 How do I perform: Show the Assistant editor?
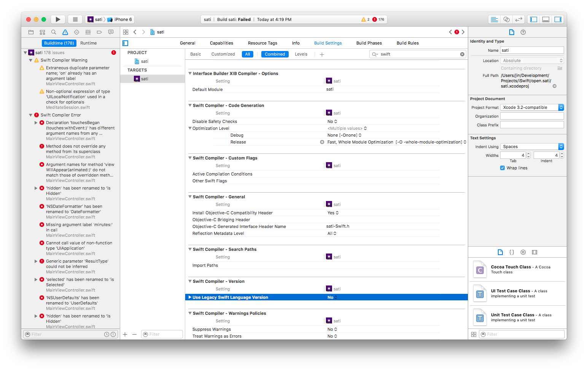click(506, 19)
